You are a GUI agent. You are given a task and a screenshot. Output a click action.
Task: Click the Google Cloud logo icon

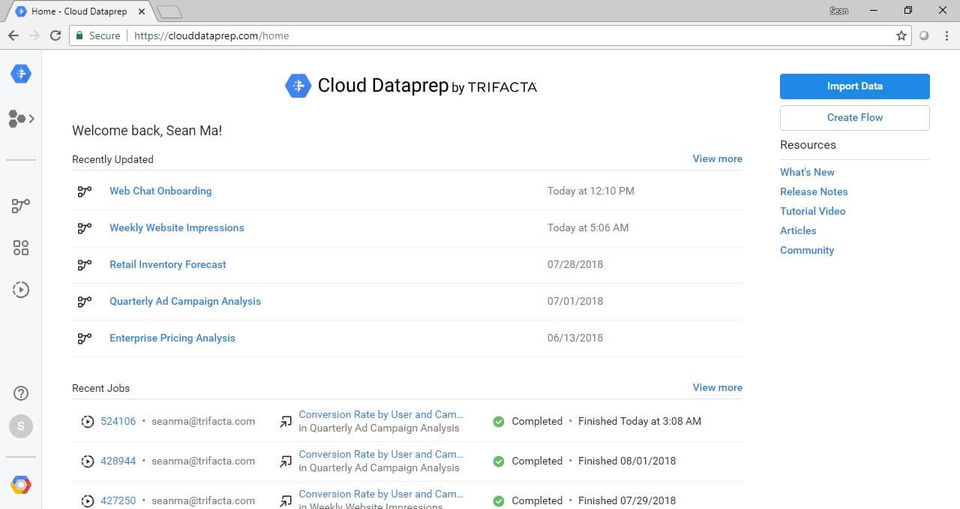(21, 484)
